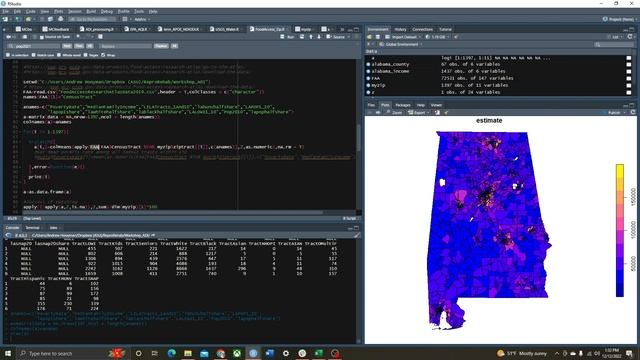Refresh the current plot icon
640x360 pixels.
(x=633, y=112)
